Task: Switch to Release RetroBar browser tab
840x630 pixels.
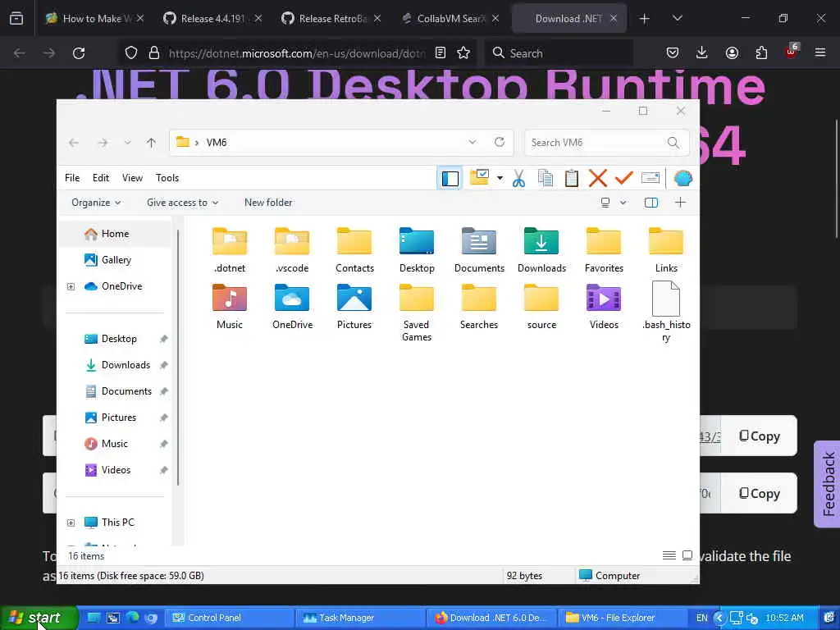Action: pos(331,19)
